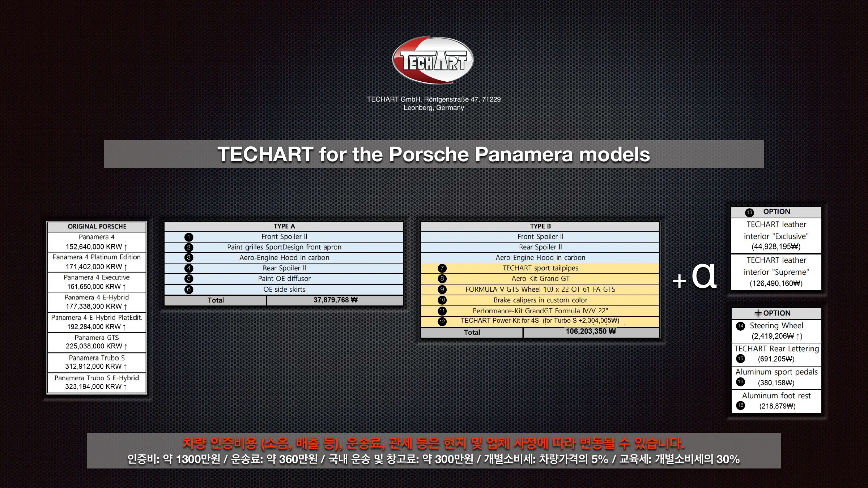
Task: Select Panamera Trubo S E-Hybrid entry
Action: (x=97, y=382)
